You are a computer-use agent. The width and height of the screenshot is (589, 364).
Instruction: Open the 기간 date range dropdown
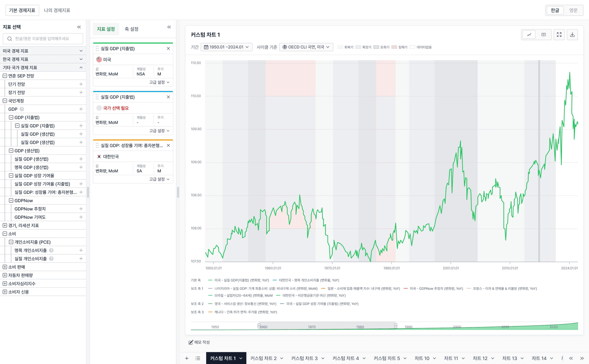pos(227,47)
